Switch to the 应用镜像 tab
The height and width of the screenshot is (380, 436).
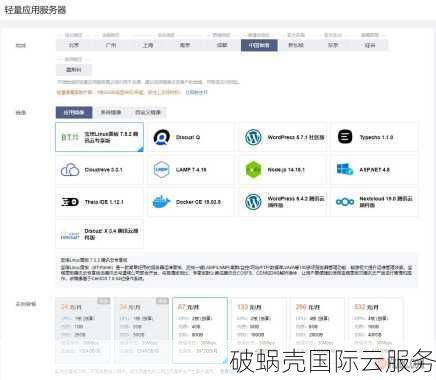74,112
